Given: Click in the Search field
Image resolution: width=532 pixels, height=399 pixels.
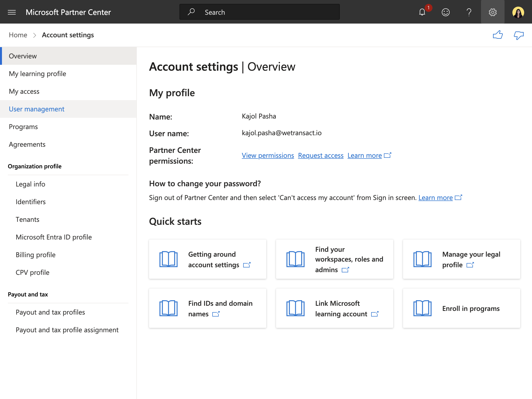Looking at the screenshot, I should [x=260, y=12].
